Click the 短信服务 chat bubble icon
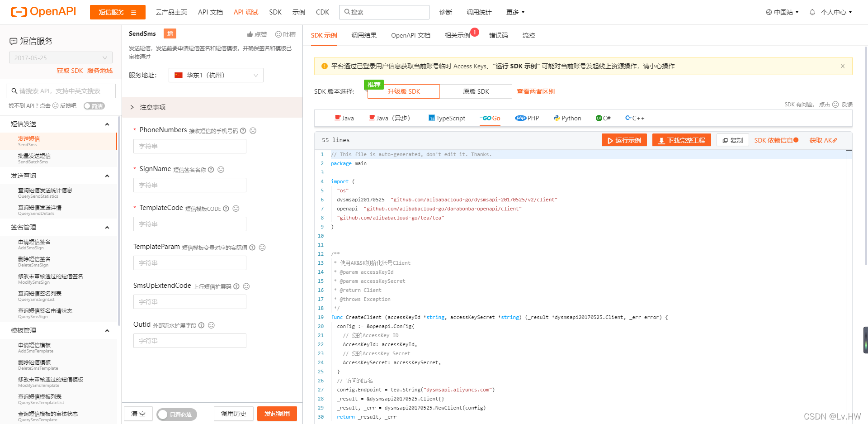Image resolution: width=868 pixels, height=424 pixels. [x=14, y=41]
